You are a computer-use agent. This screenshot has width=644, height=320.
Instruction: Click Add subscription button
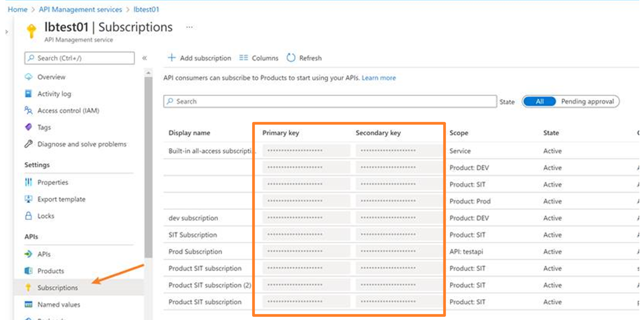click(200, 58)
